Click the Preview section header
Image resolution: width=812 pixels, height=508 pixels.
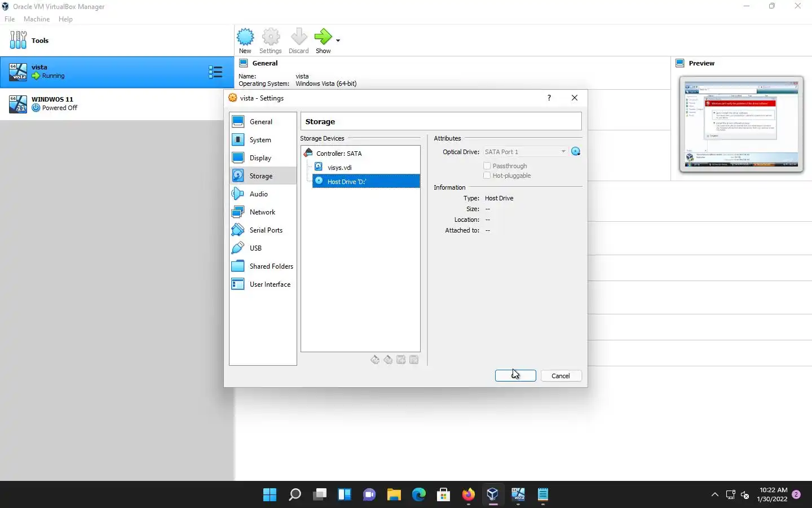coord(701,63)
